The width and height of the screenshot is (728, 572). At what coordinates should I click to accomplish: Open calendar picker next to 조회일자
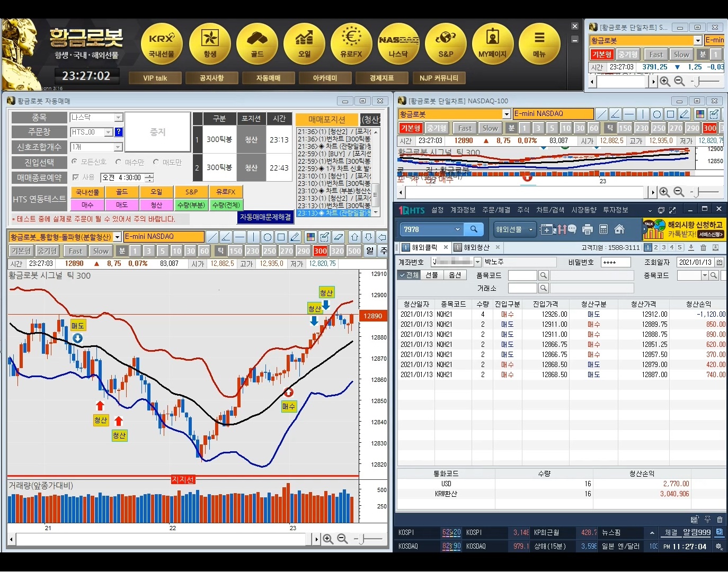[720, 262]
